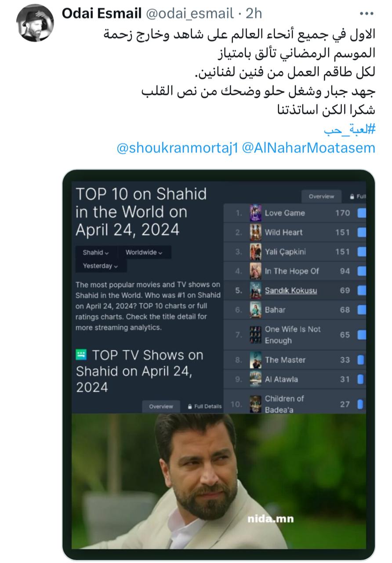Screen dimensions: 392x563
Task: Open the @shoukranmortaj1 mention
Action: pyautogui.click(x=177, y=148)
